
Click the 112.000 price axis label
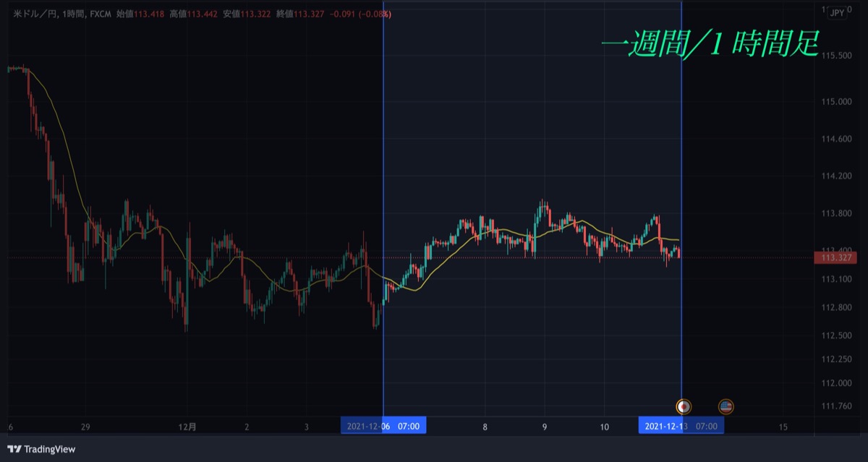[x=835, y=383]
